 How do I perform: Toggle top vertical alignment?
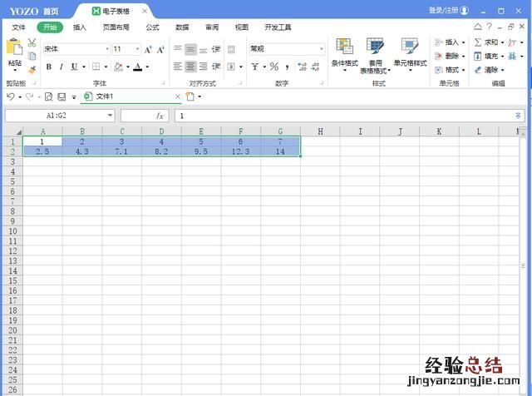pos(178,50)
